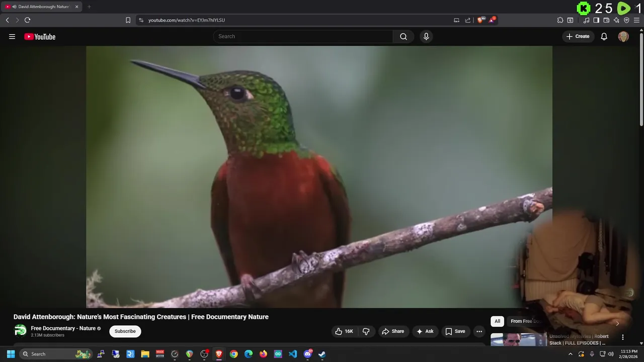Open options for the Unsolved Mysteries video
644x362 pixels.
623,337
